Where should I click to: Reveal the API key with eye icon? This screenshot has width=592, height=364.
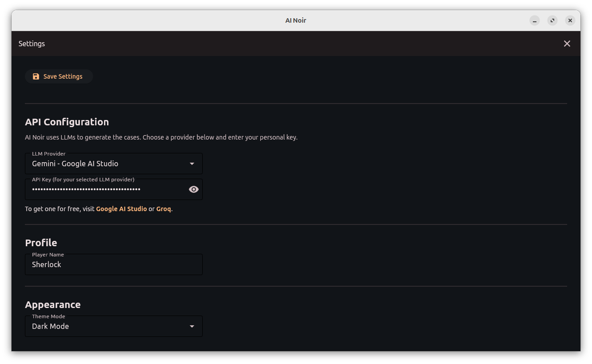pyautogui.click(x=193, y=189)
